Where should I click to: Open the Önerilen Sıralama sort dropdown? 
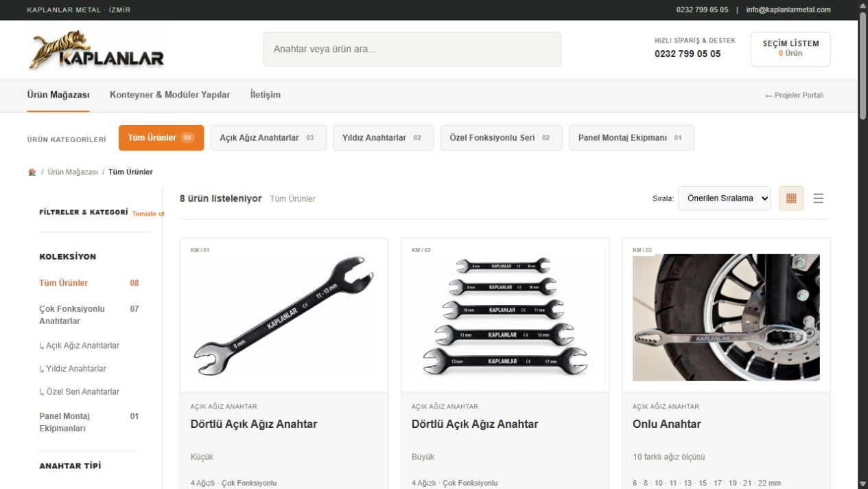pos(725,198)
